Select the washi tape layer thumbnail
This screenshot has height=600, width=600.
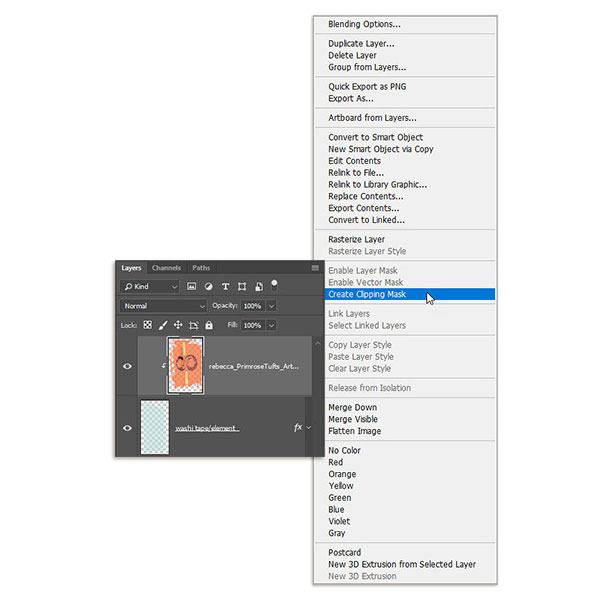coord(155,427)
